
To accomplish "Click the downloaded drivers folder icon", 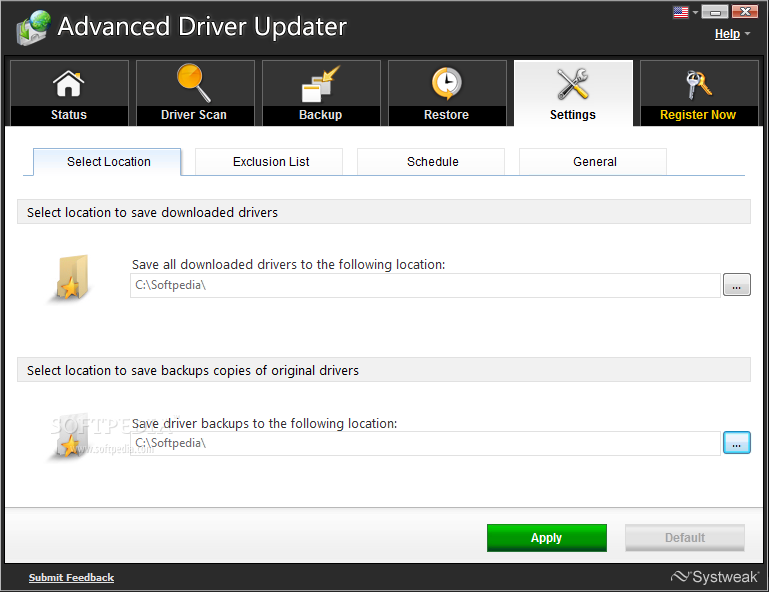I will click(71, 278).
